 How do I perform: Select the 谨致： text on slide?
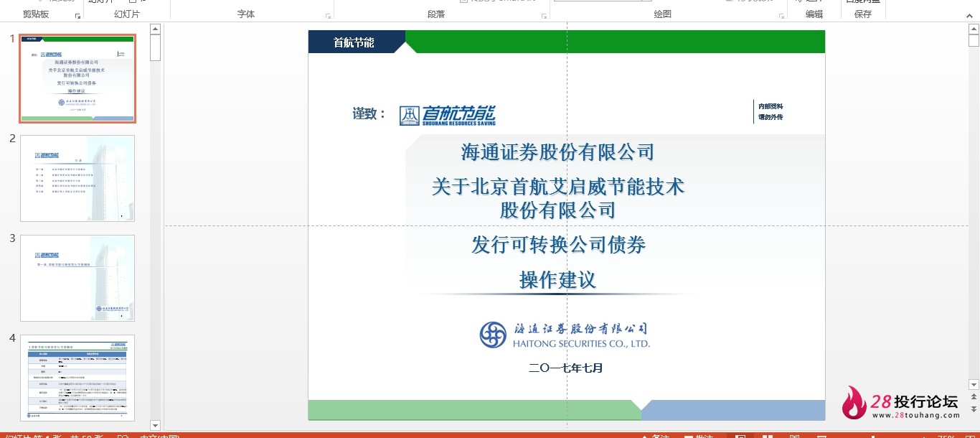(x=369, y=113)
